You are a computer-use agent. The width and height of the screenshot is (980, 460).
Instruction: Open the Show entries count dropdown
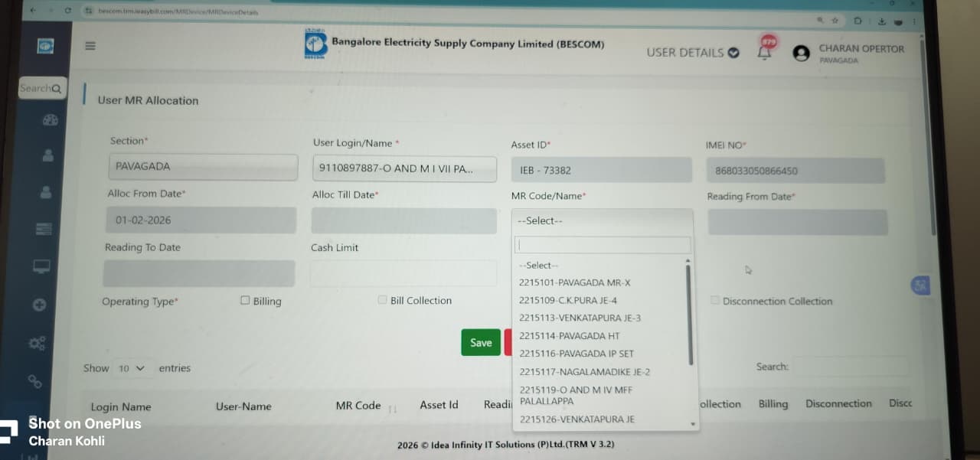click(x=133, y=368)
